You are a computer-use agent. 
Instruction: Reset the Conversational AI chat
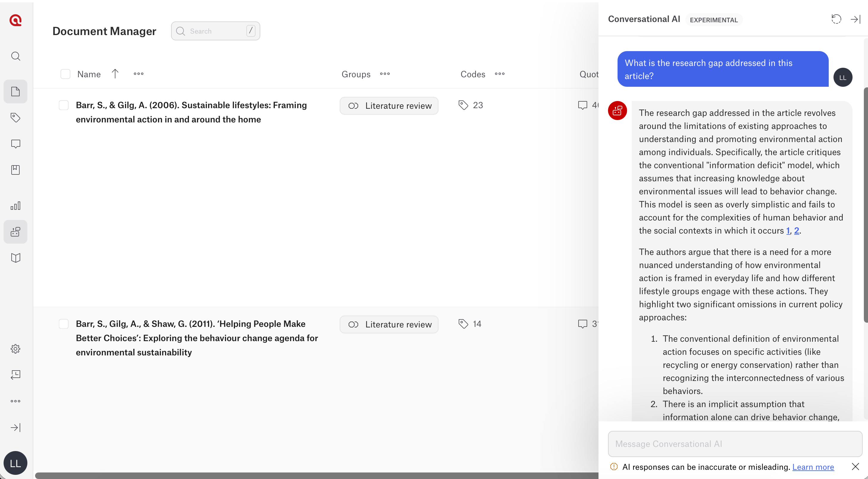click(x=836, y=19)
